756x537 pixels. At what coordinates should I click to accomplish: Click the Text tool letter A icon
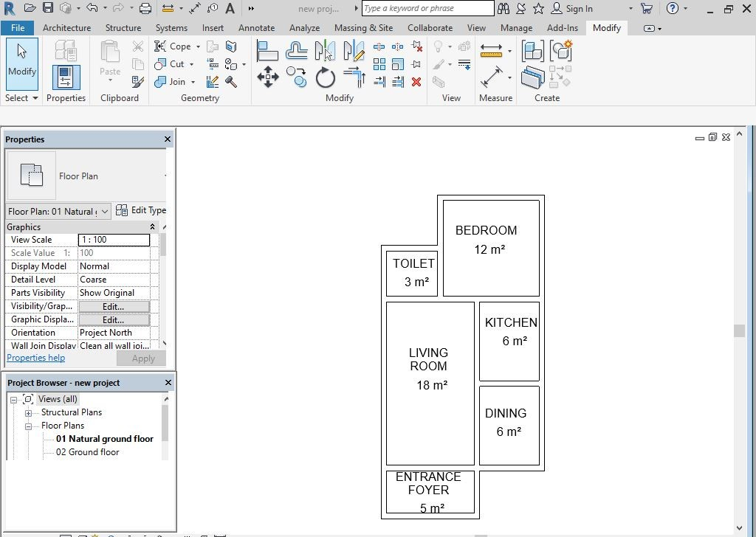pos(230,8)
